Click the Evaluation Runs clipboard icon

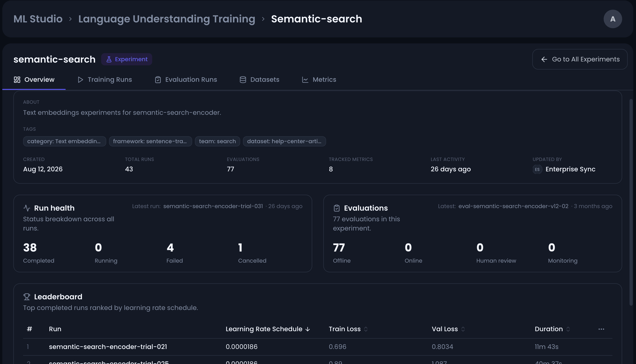[x=158, y=80]
